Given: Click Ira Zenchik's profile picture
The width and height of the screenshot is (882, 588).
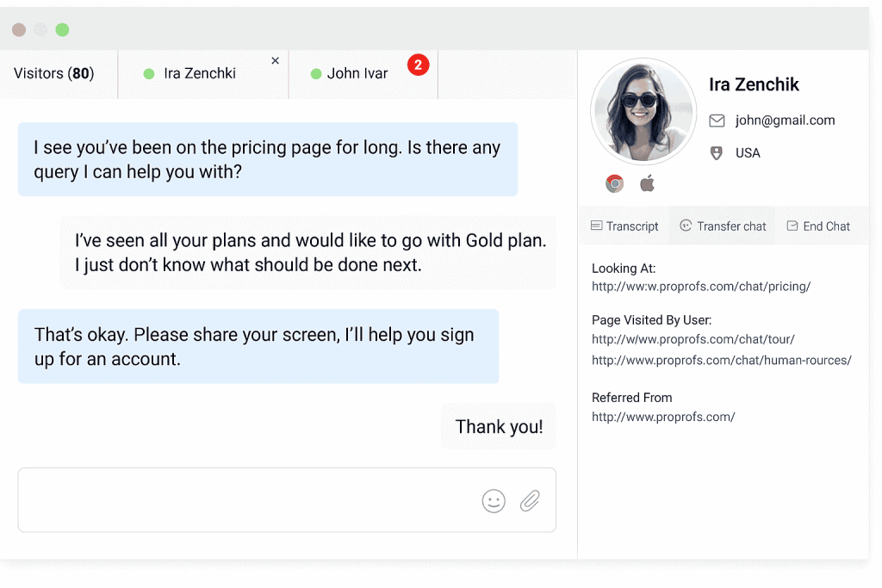Looking at the screenshot, I should pos(643,112).
